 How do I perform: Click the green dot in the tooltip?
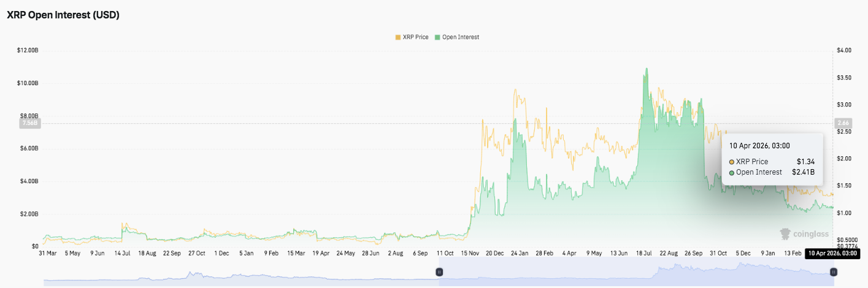[732, 173]
